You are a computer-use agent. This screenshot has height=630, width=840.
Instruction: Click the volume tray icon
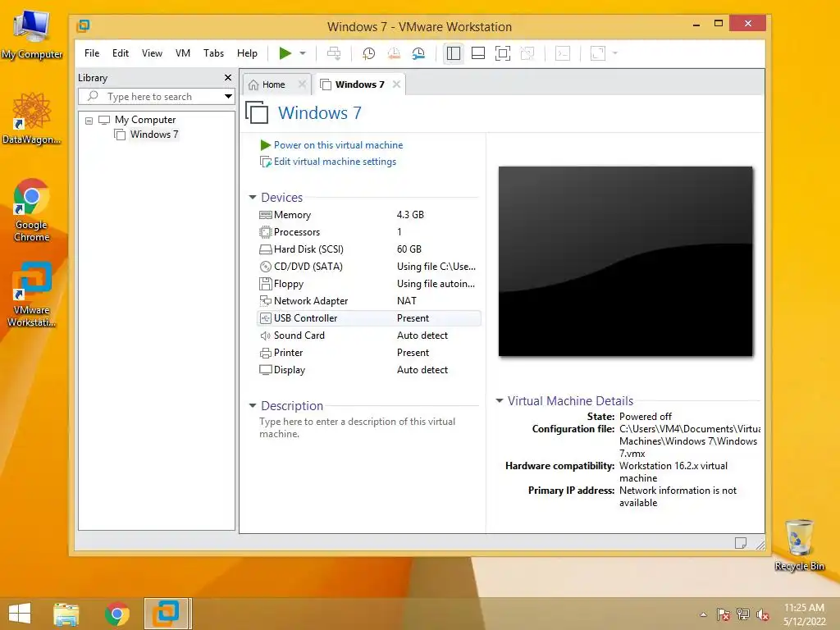[x=762, y=614]
